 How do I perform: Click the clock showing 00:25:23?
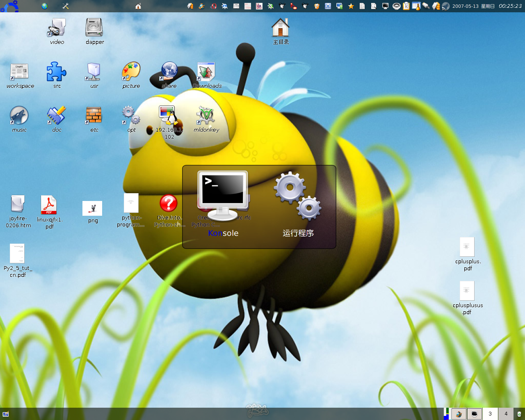click(510, 6)
